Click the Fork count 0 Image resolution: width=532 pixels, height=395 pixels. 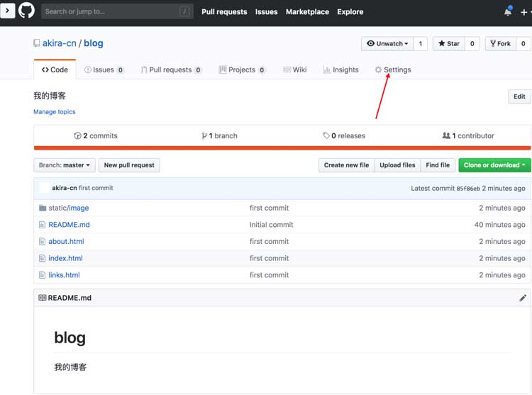click(523, 44)
